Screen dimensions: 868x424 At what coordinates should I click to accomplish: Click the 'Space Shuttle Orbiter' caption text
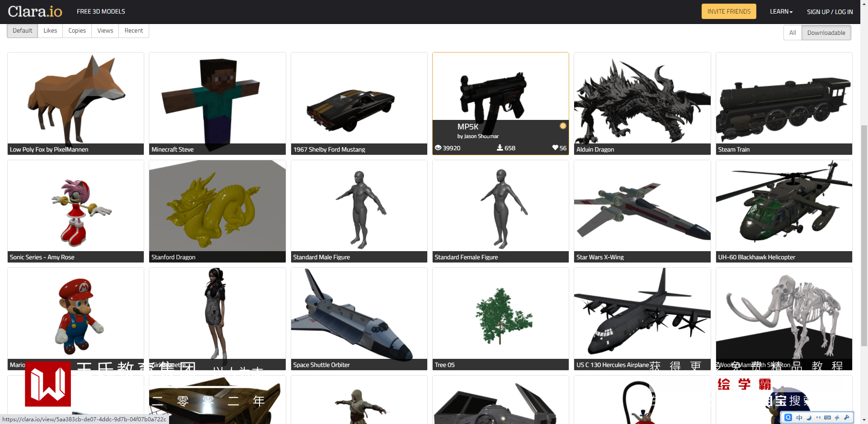pyautogui.click(x=321, y=365)
